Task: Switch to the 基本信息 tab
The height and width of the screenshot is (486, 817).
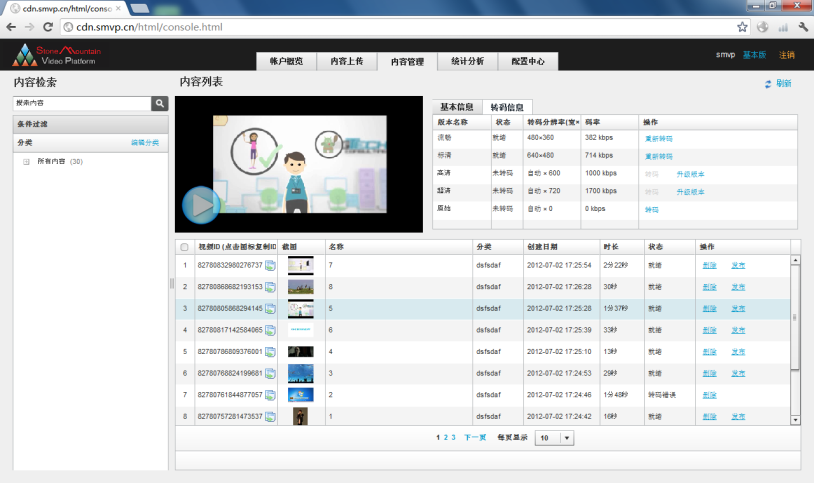Action: (457, 107)
